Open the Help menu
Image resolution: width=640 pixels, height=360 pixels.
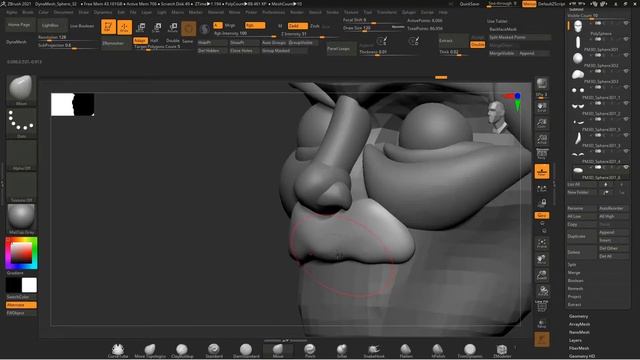[443, 12]
